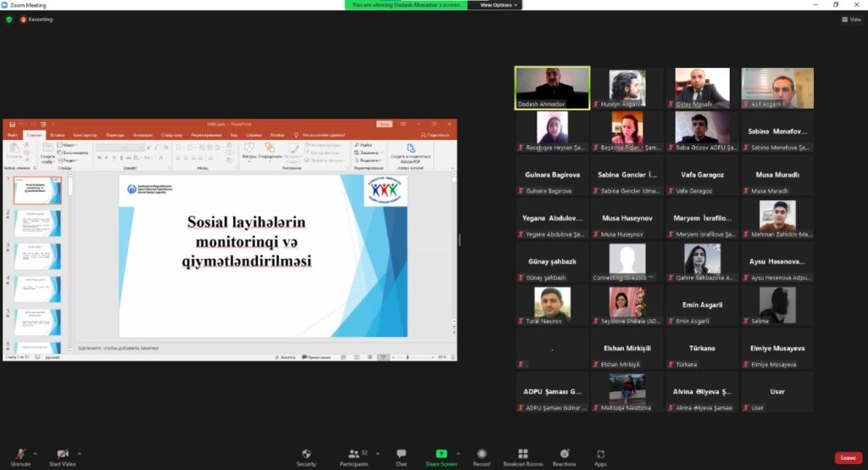Open Breakout Rooms
The height and width of the screenshot is (470, 868).
pos(523,456)
